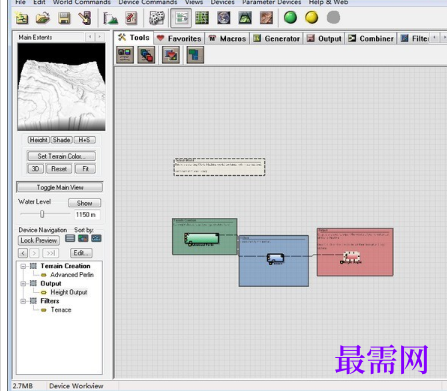Click the dice random seed icon
This screenshot has width=447, height=391.
pos(156,18)
